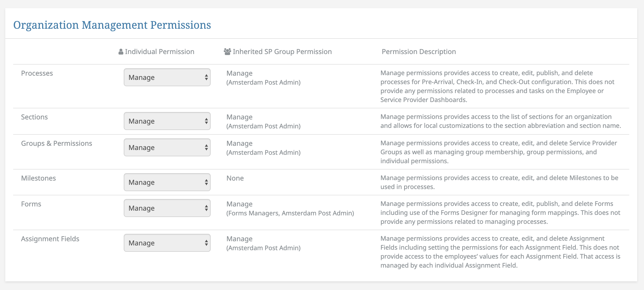Select the Assignment Fields row label

tap(50, 239)
